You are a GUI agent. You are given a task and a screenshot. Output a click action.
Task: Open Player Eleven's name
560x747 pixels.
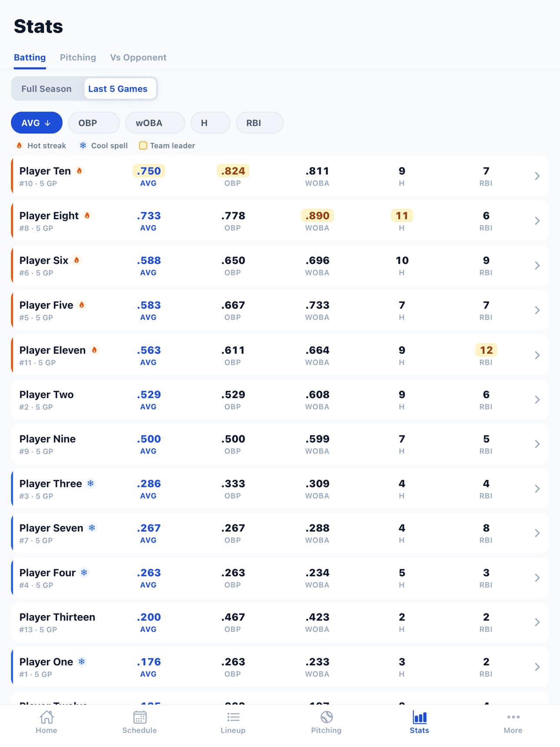pyautogui.click(x=53, y=350)
